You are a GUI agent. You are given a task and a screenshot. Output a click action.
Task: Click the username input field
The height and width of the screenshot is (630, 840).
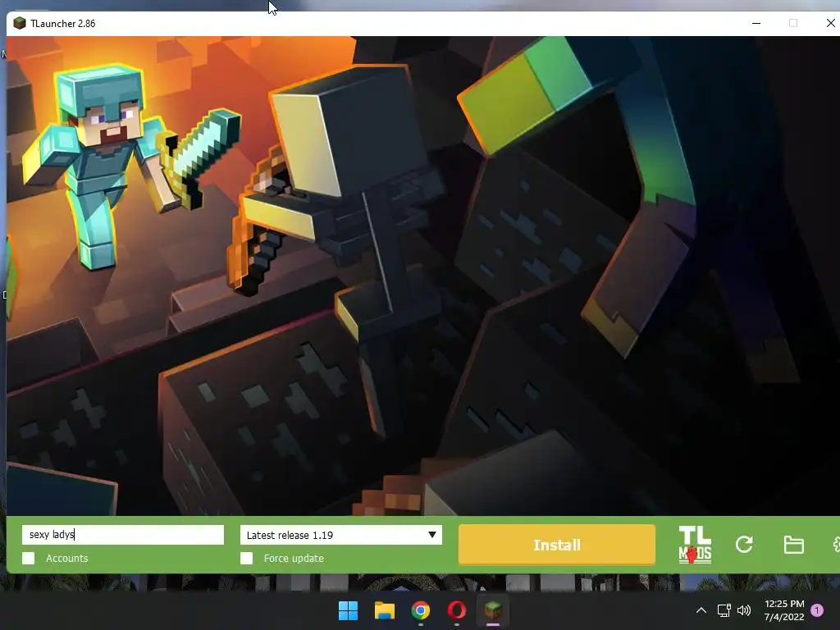coord(123,535)
